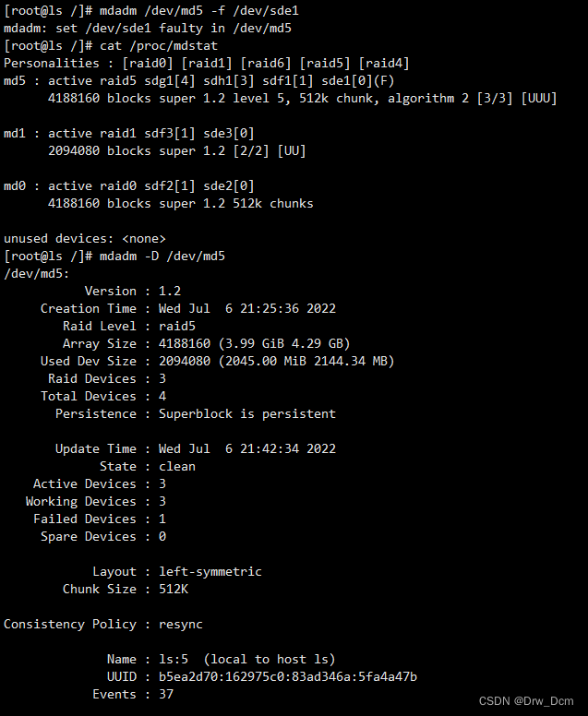Image resolution: width=588 pixels, height=716 pixels.
Task: Click the [UU] status for md1
Action: [292, 150]
